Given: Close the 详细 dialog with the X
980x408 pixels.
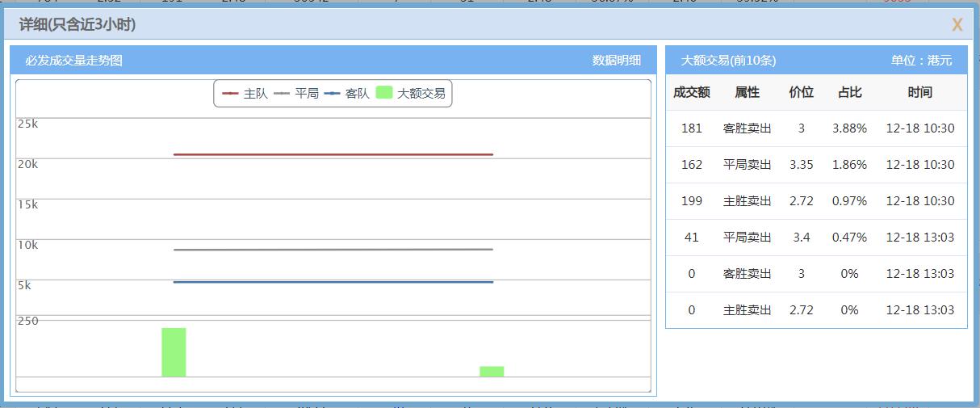Looking at the screenshot, I should 957,25.
